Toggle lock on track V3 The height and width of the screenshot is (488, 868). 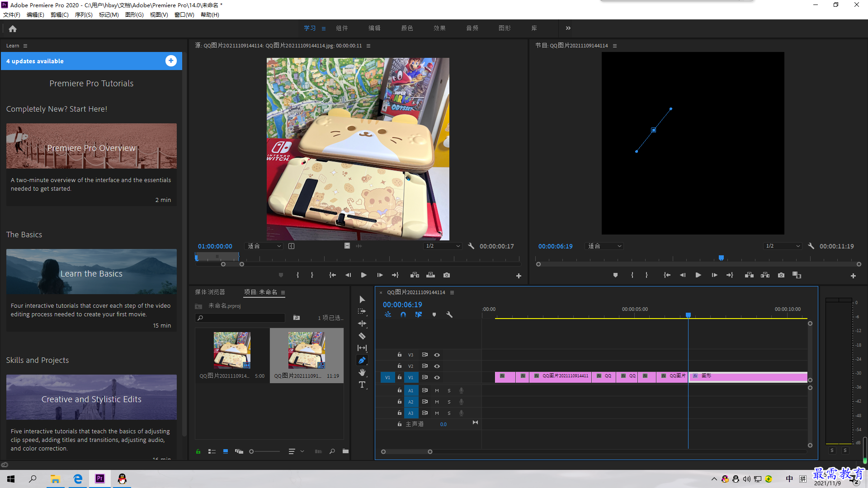399,355
